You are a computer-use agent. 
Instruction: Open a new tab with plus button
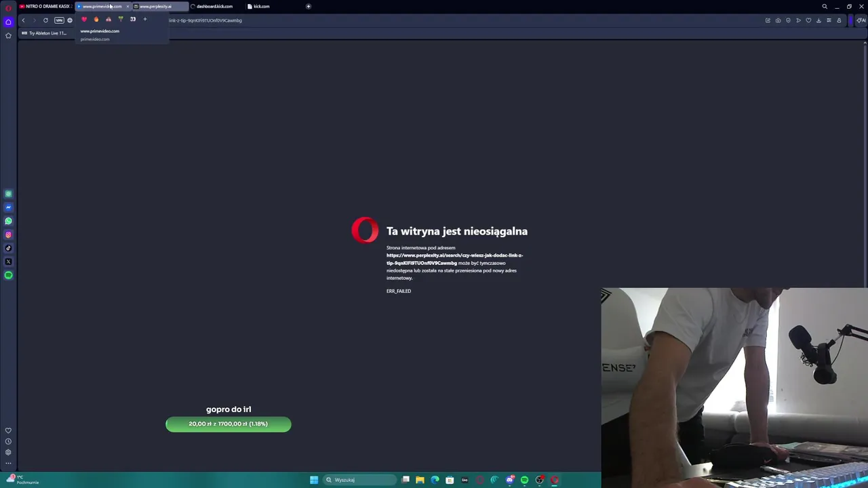click(x=309, y=6)
